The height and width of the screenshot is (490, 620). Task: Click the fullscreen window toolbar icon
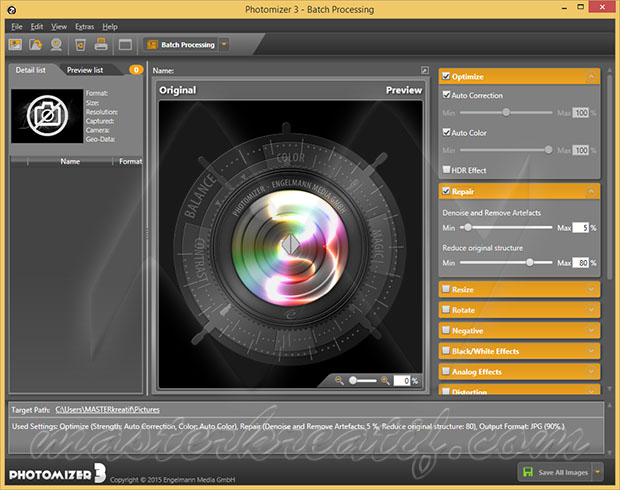[125, 45]
